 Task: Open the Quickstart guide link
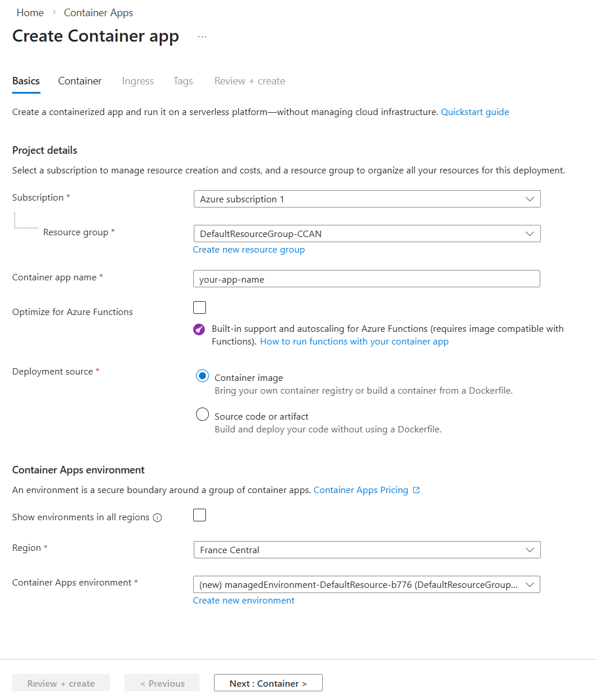coord(474,112)
